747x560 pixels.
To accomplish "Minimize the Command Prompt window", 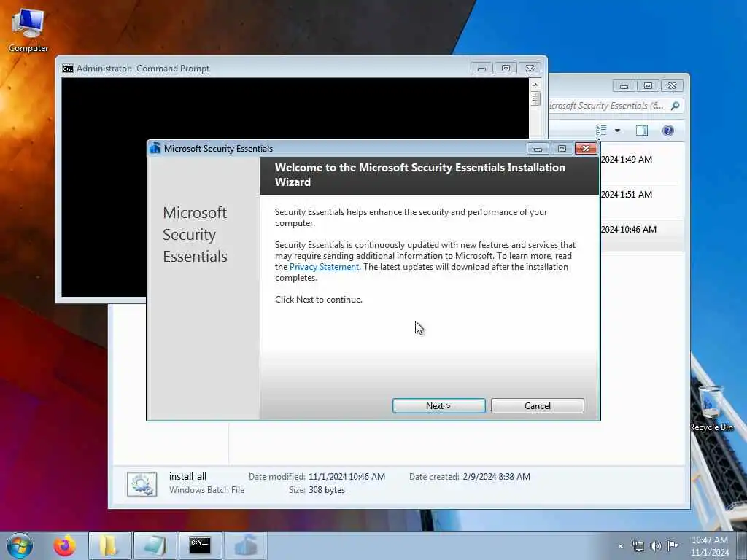I will 481,69.
